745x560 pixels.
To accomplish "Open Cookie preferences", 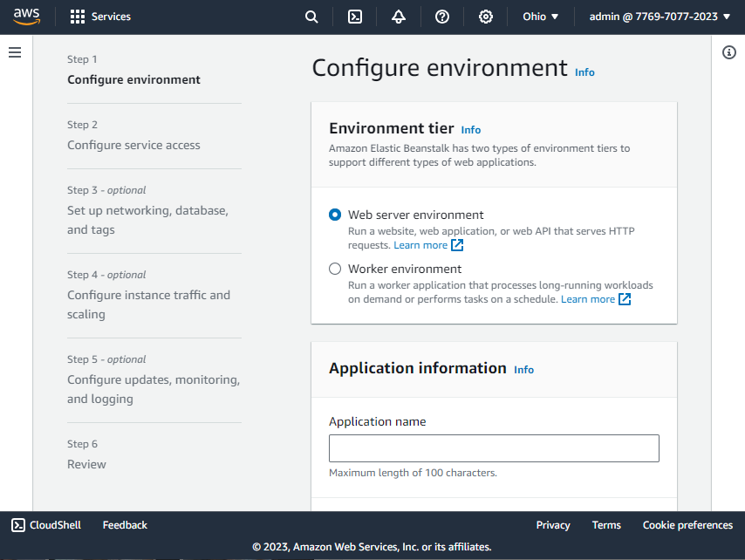I will click(687, 525).
